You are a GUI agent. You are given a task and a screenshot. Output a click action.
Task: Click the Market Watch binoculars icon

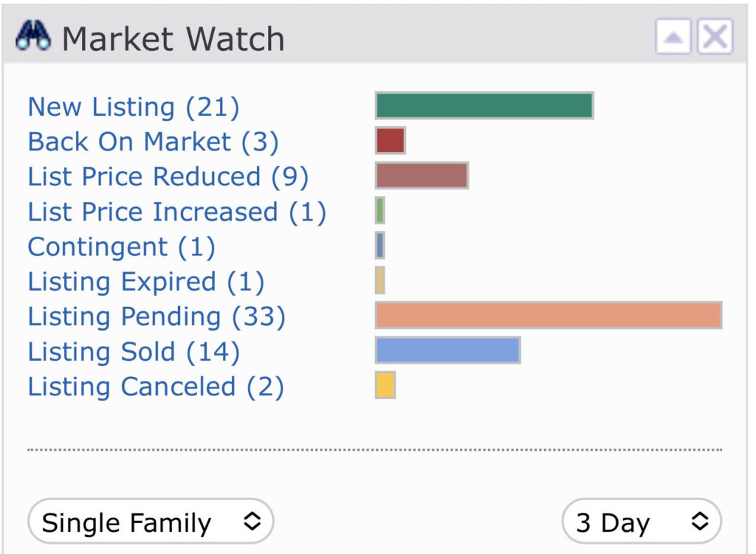coord(32,35)
